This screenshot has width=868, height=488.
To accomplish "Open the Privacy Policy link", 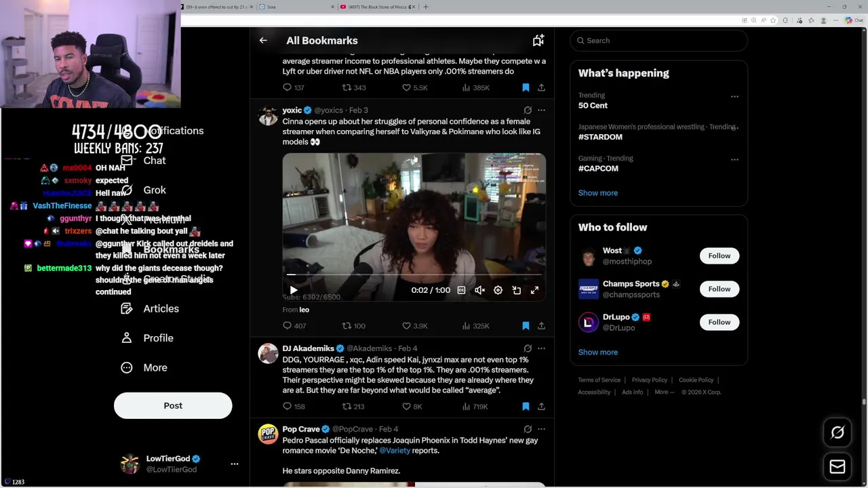I will pyautogui.click(x=650, y=380).
